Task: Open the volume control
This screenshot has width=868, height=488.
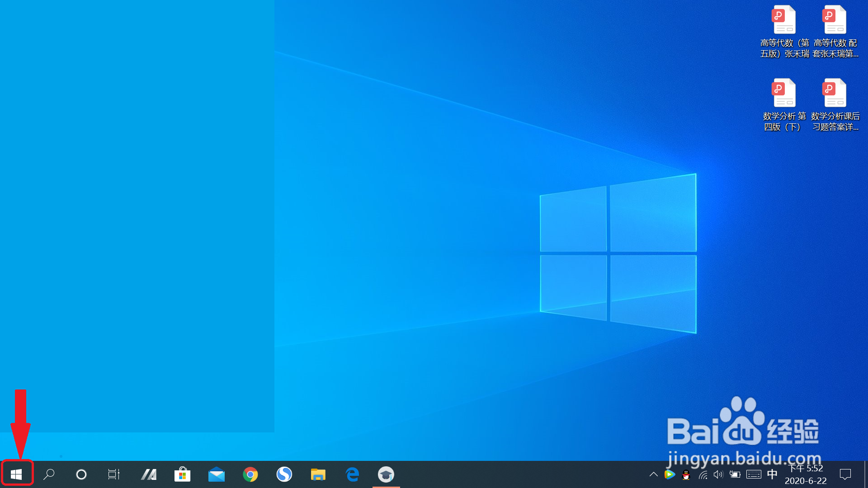Action: coord(718,474)
